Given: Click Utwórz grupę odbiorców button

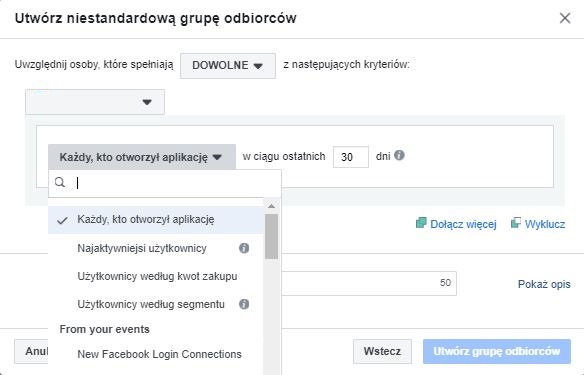Looking at the screenshot, I should click(497, 351).
